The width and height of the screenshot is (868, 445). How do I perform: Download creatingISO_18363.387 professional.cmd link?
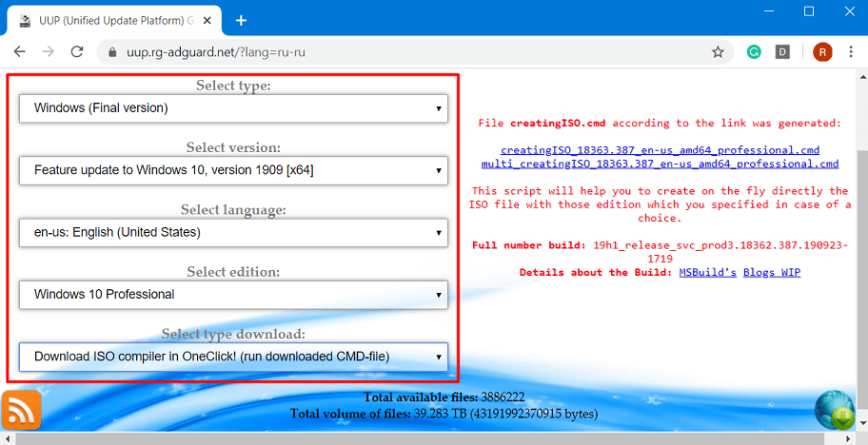click(x=660, y=150)
